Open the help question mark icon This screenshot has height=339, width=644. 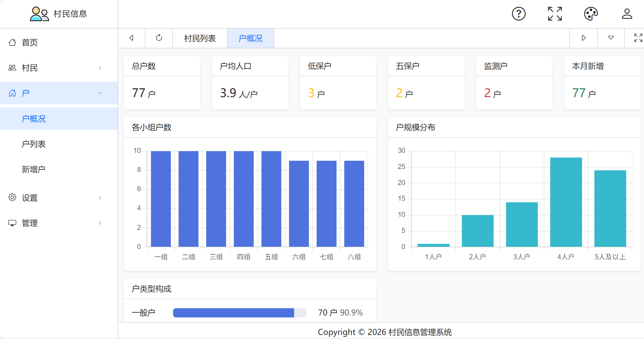[x=518, y=14]
